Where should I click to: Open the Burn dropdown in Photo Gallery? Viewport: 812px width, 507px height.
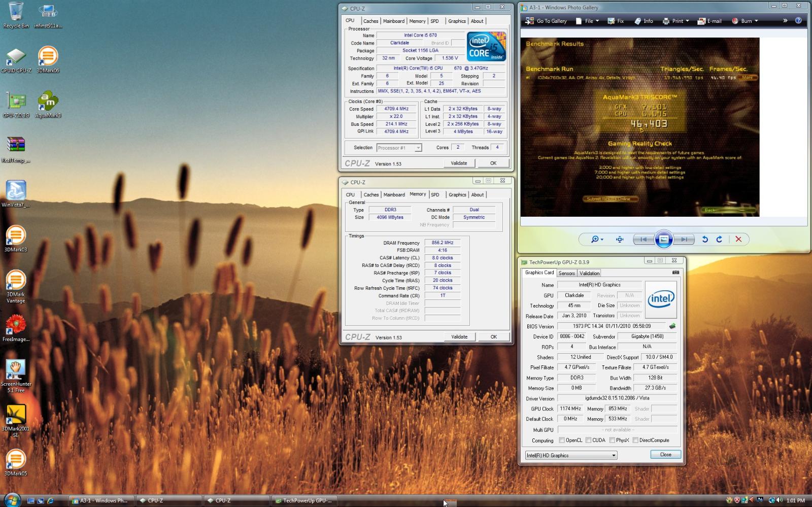pyautogui.click(x=745, y=21)
